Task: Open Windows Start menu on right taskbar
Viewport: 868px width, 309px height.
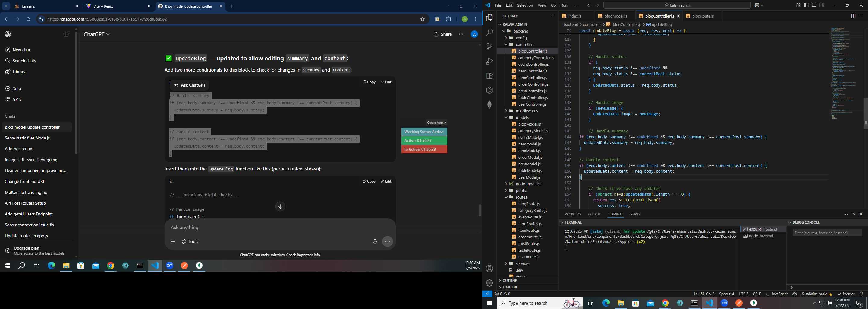Action: (489, 303)
